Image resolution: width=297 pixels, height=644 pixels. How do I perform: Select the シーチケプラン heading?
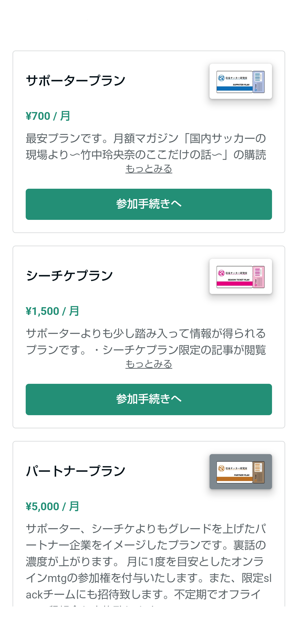tap(70, 276)
